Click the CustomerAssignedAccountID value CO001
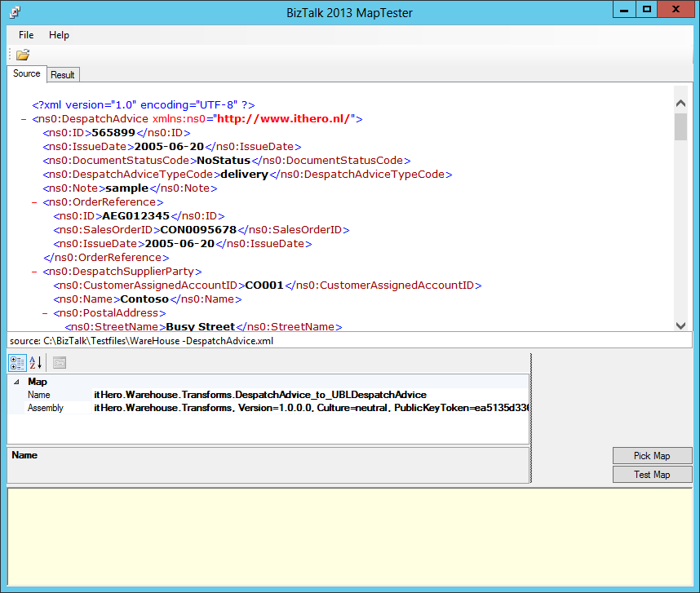700x593 pixels. click(264, 285)
